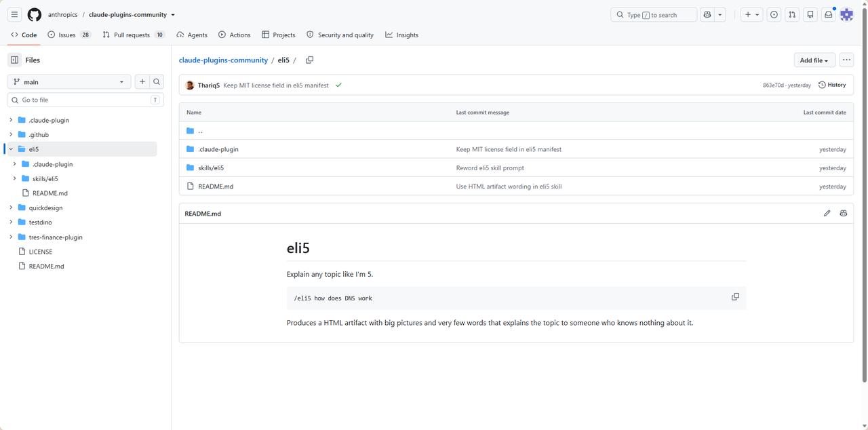Open ThariqS commit author link

[209, 85]
